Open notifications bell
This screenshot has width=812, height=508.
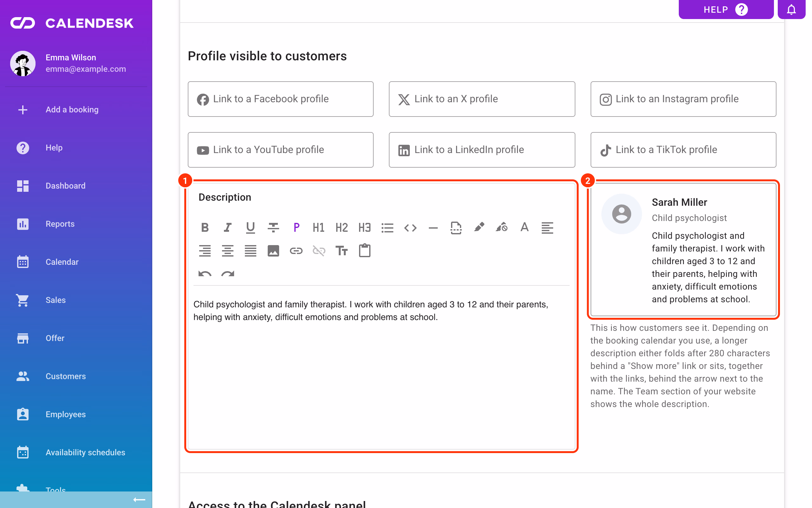coord(791,10)
